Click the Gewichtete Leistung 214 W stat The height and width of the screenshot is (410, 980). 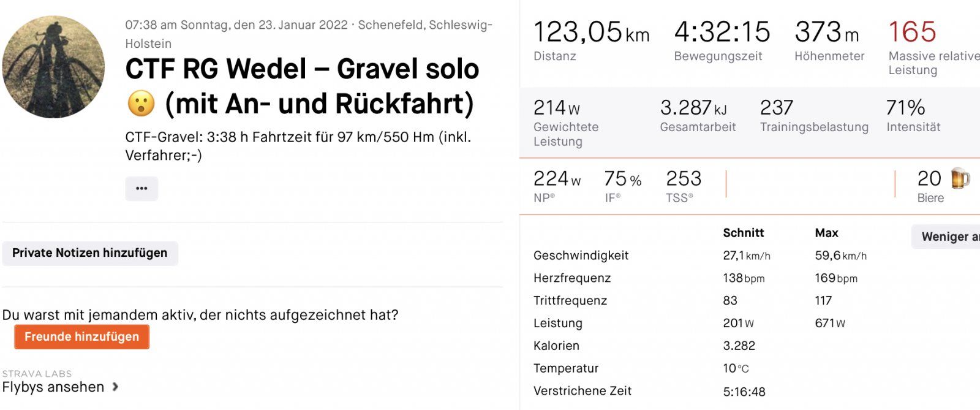pos(566,123)
